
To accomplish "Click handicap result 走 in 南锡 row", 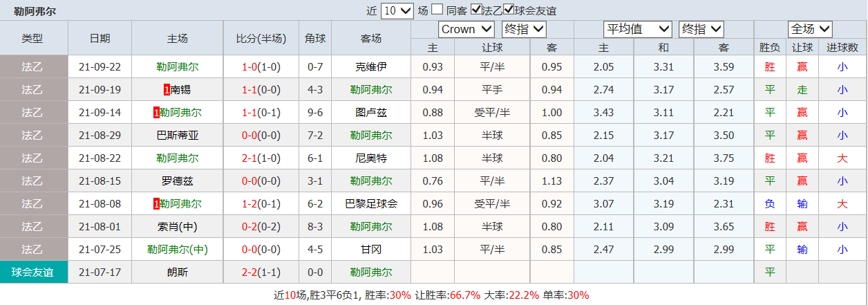I will [802, 89].
